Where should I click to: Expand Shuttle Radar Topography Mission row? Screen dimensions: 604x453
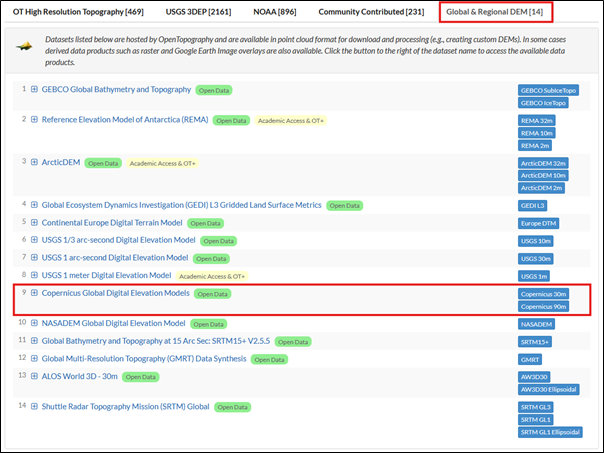point(34,406)
